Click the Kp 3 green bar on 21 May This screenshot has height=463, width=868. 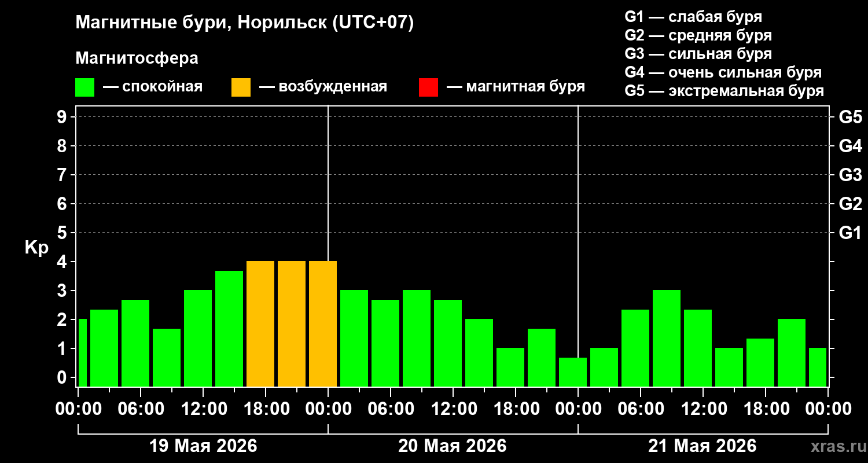667,338
